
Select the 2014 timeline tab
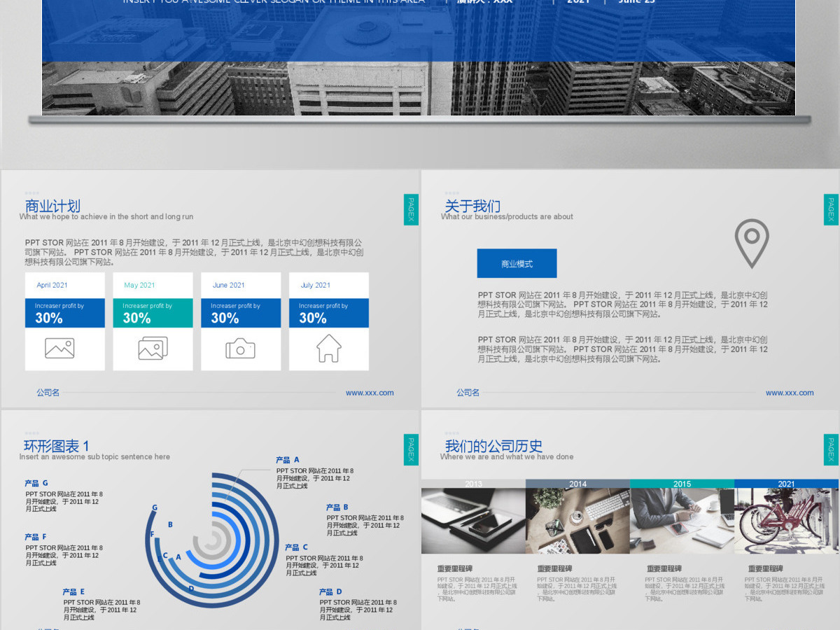coord(577,484)
